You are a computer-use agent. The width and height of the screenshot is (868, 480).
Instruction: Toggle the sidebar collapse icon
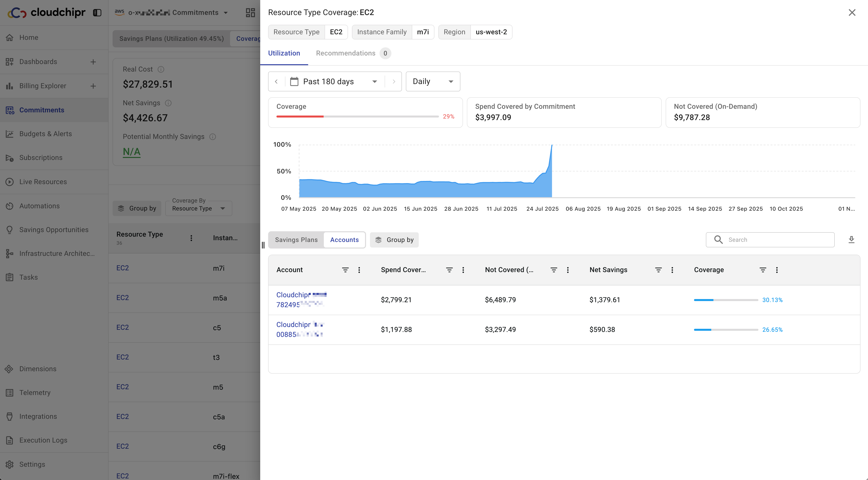pos(97,13)
